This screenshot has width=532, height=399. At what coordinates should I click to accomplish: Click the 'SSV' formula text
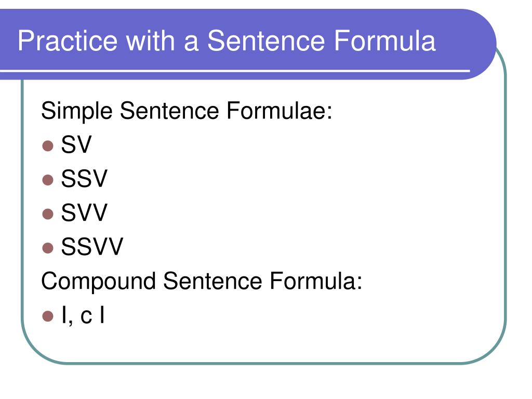[84, 179]
